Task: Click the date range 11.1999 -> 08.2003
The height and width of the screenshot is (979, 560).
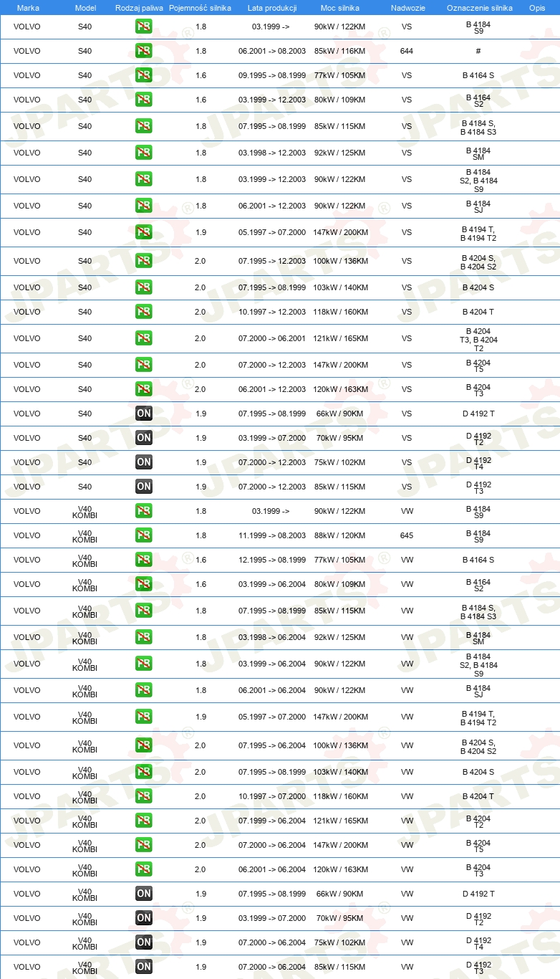Action: coord(272,536)
